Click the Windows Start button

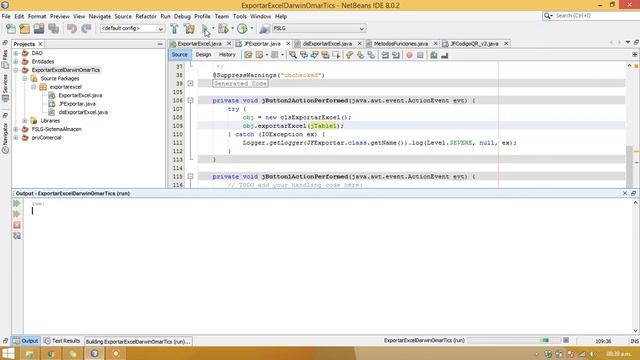tap(8, 353)
